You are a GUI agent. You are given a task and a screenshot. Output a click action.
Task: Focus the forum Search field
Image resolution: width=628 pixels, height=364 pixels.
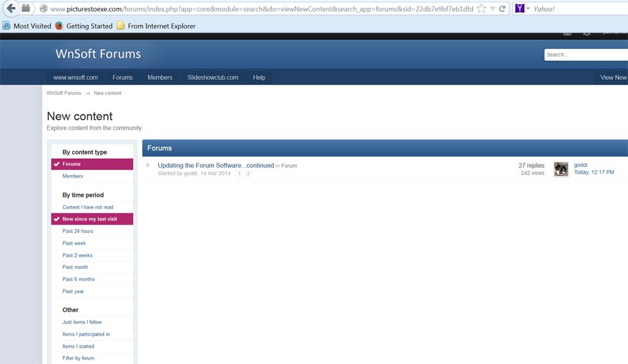[586, 55]
